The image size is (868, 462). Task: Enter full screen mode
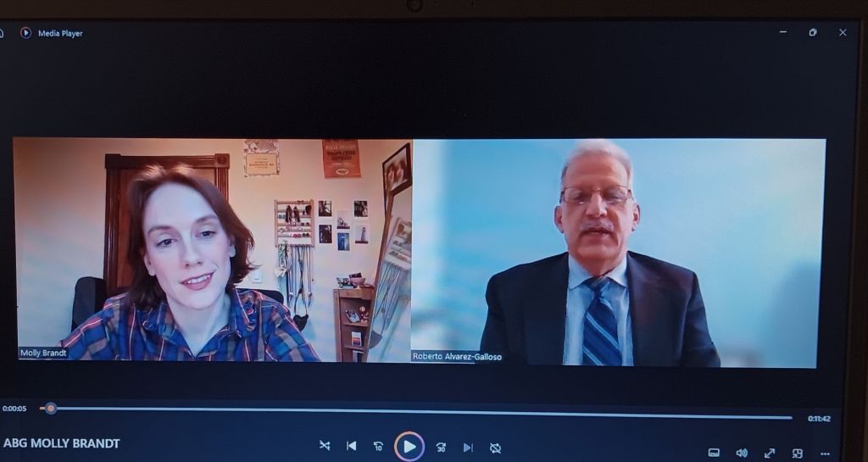click(770, 453)
